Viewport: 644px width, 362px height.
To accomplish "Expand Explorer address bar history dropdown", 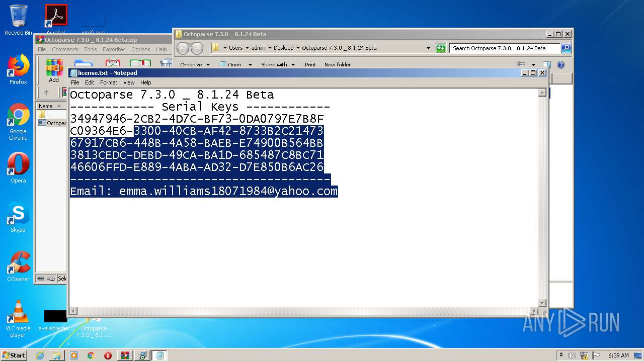I will (428, 48).
